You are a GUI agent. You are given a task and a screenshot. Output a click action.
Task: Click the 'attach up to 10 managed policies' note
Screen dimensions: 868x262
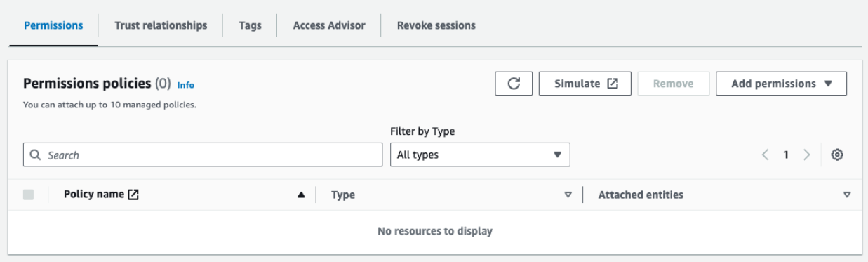109,105
